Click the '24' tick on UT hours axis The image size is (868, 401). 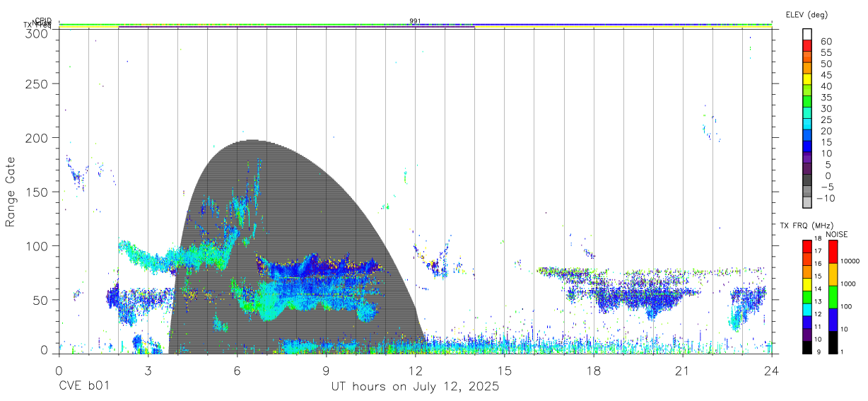772,371
